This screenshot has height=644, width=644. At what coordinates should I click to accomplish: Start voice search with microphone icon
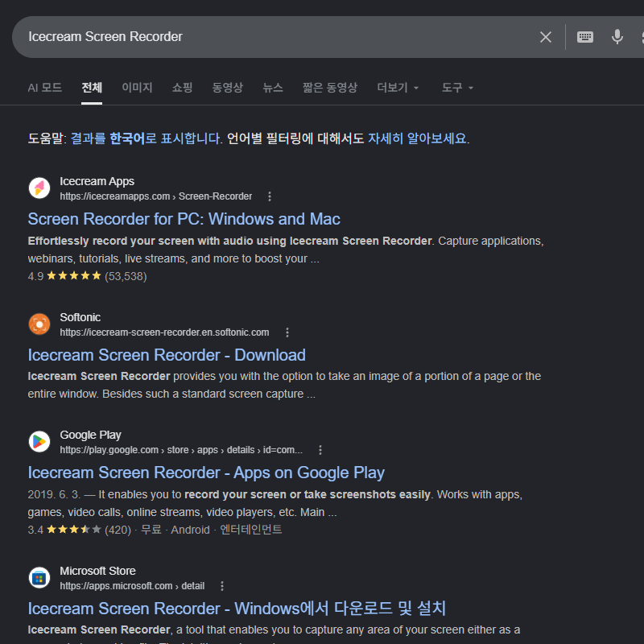pos(617,37)
